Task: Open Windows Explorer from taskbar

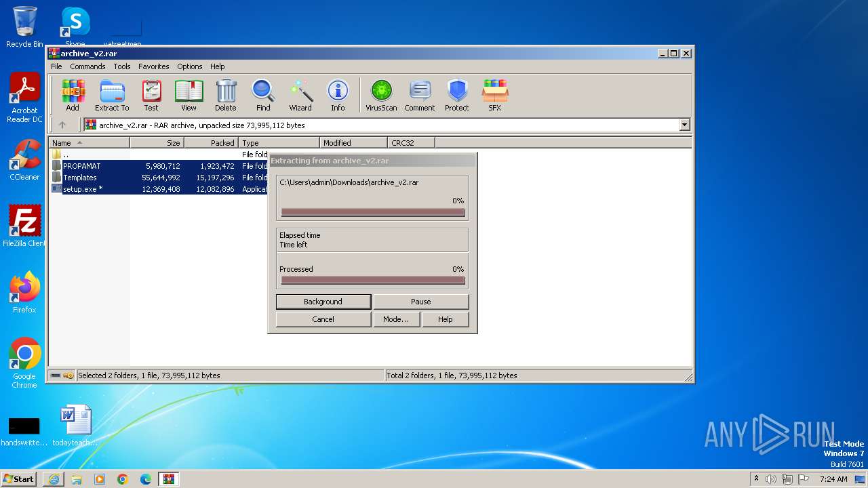Action: [x=77, y=479]
